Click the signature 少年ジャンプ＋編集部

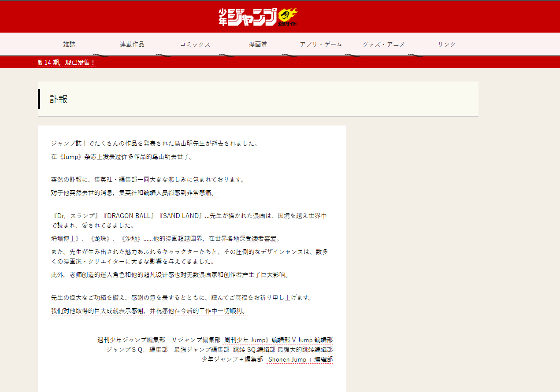pos(232,359)
